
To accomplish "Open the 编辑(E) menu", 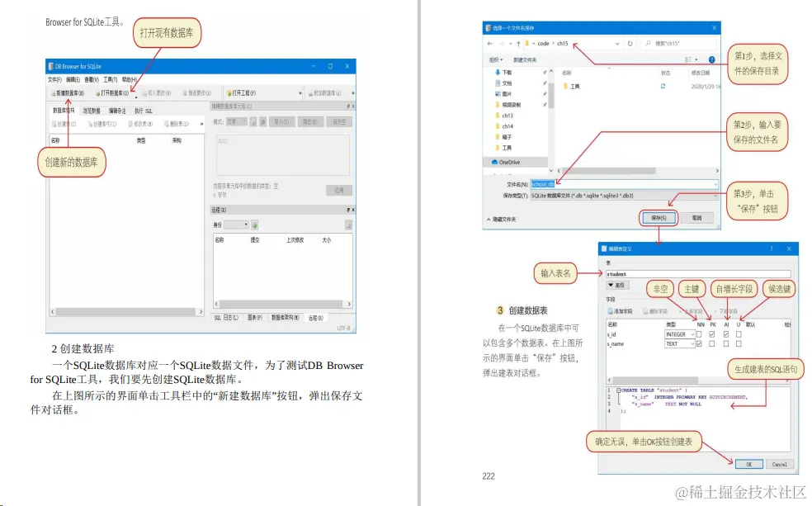I will coord(73,80).
